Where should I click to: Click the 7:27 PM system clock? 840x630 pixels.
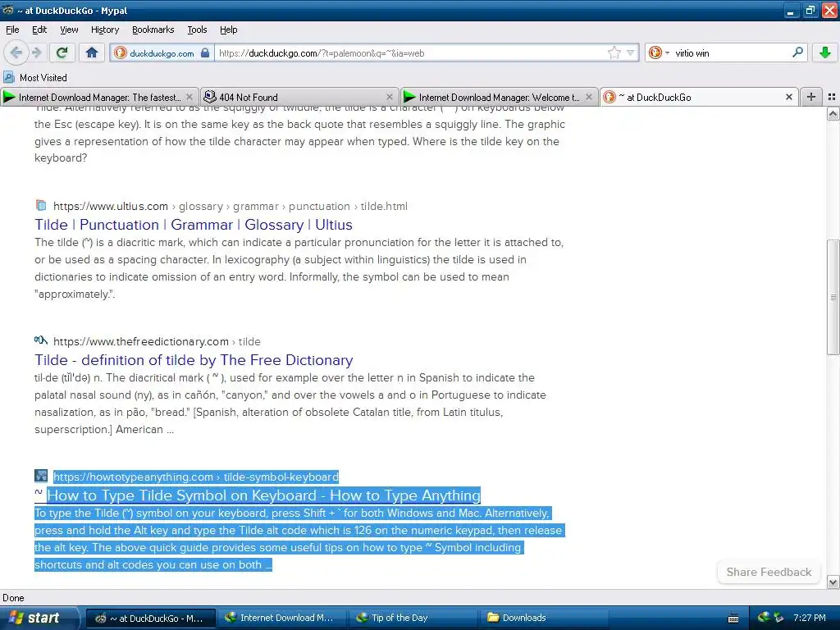pyautogui.click(x=810, y=618)
